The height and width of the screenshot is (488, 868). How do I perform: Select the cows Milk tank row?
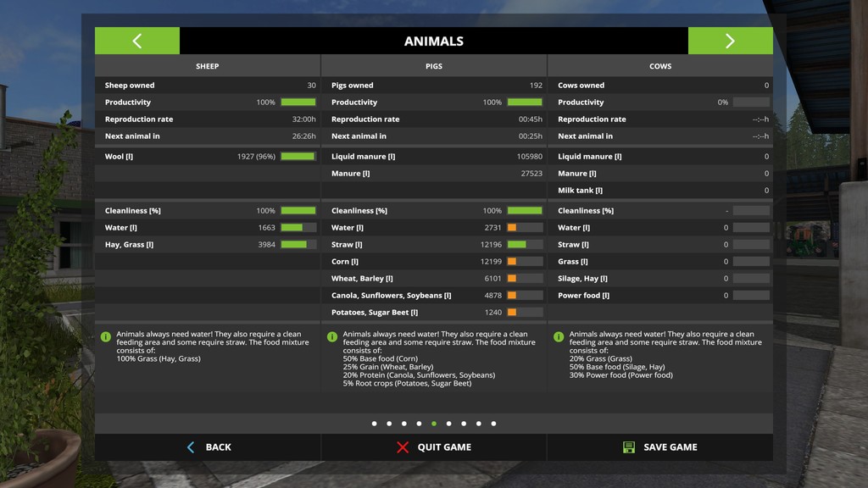coord(660,191)
